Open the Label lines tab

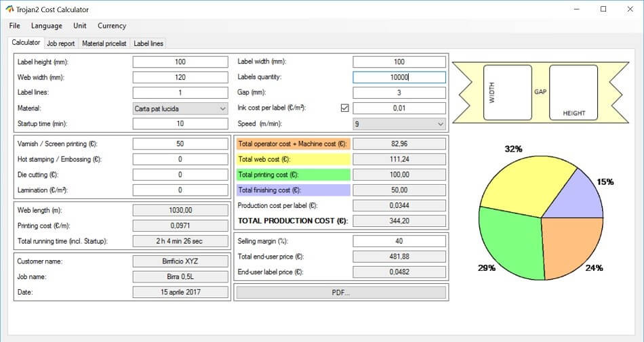click(148, 43)
